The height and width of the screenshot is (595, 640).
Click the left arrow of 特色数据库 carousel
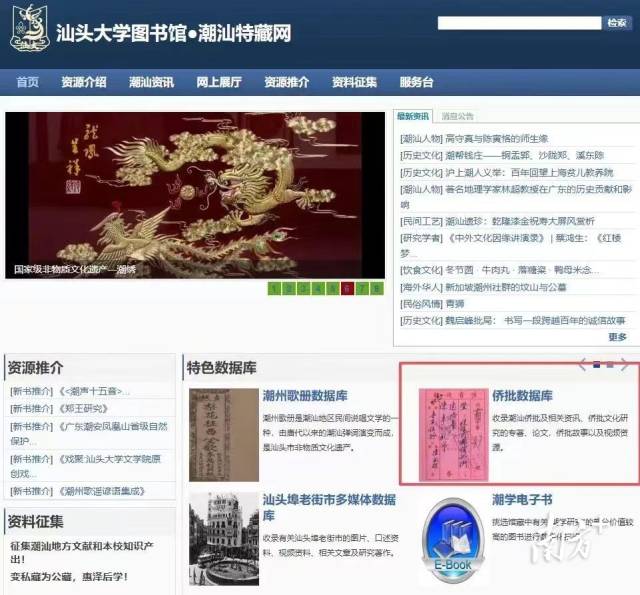tap(583, 364)
